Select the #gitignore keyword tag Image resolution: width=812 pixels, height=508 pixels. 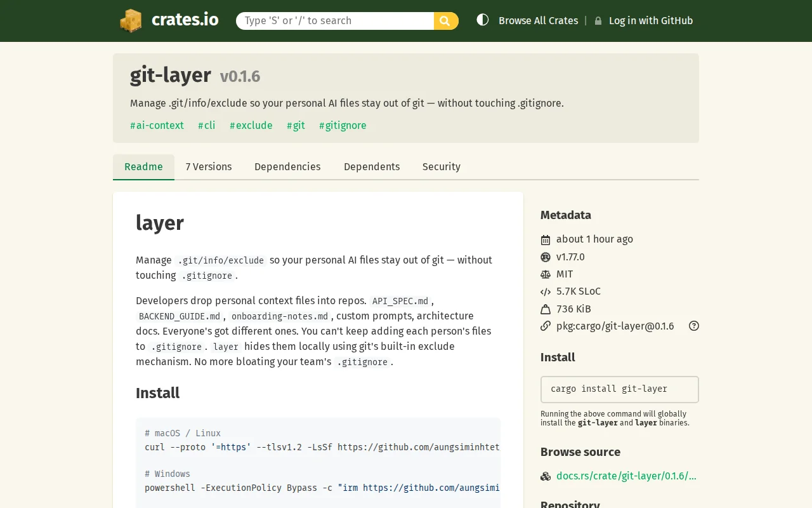click(343, 126)
